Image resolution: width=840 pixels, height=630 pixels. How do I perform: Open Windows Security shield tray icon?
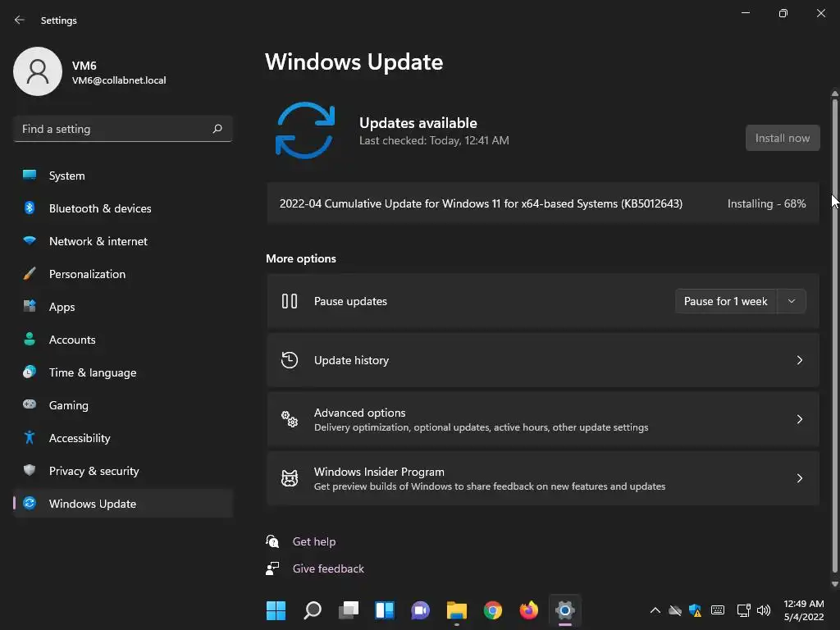696,610
